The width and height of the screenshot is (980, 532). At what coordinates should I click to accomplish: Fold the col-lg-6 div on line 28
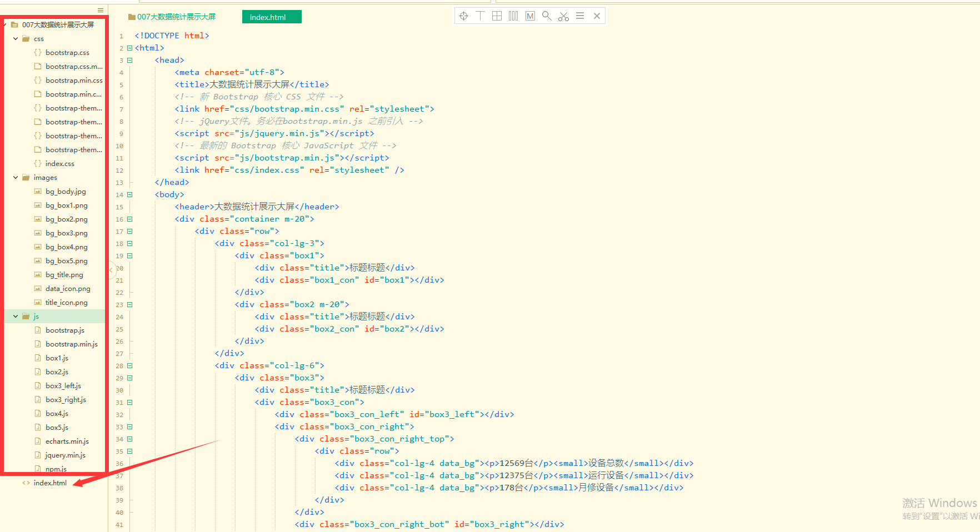(x=129, y=365)
